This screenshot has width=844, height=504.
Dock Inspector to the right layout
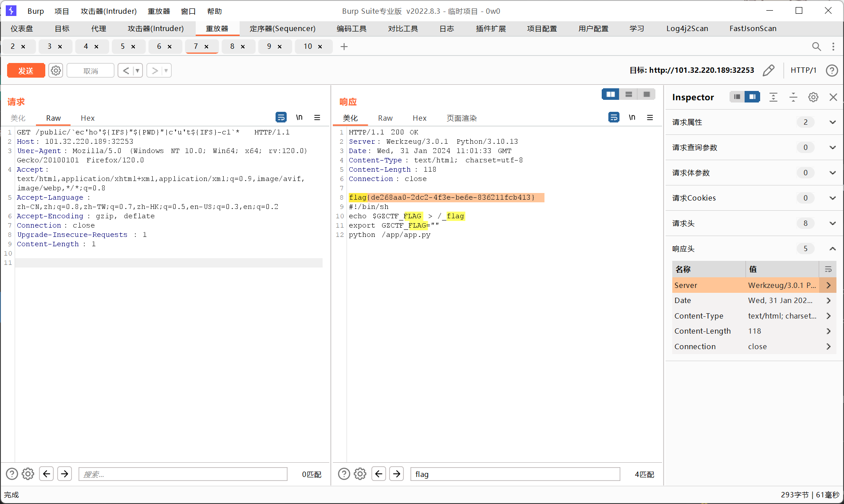tap(752, 97)
